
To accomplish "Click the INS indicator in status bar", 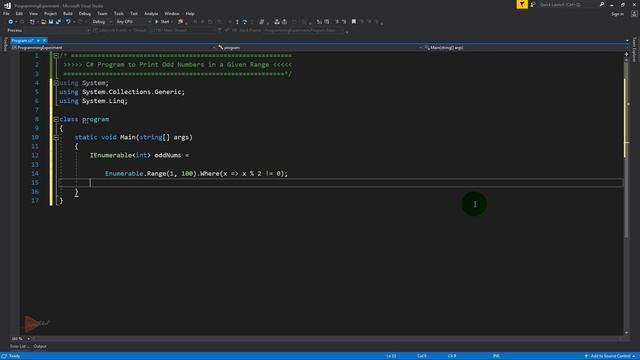I will (496, 356).
